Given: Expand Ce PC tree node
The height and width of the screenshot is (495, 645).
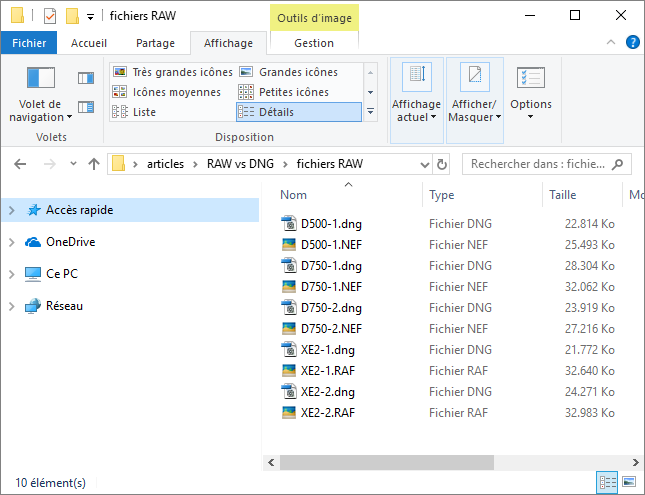Looking at the screenshot, I should pyautogui.click(x=12, y=274).
